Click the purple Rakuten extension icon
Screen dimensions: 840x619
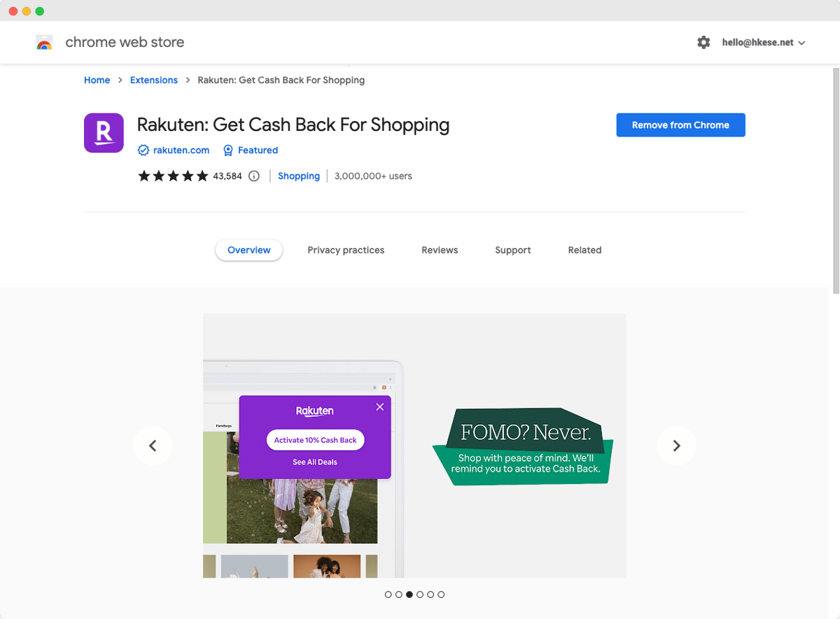point(104,132)
